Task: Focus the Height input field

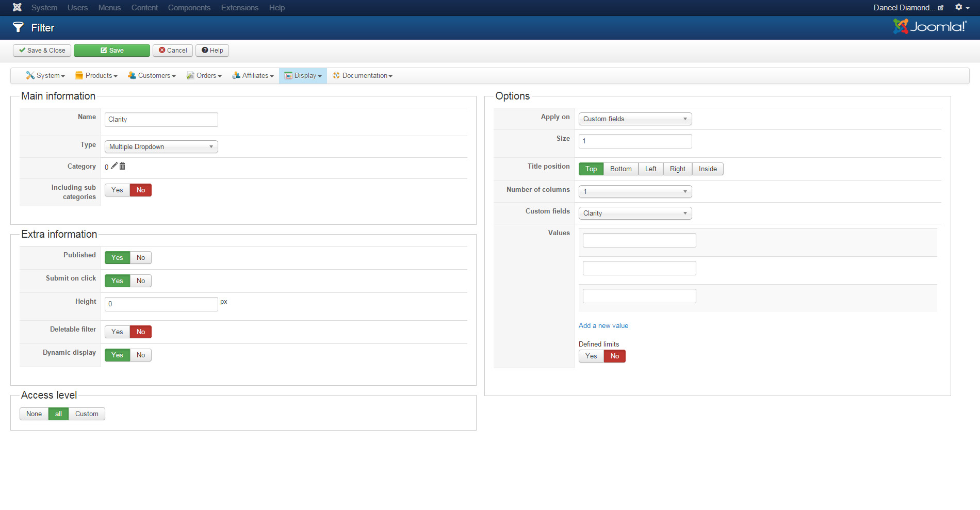Action: click(x=161, y=304)
